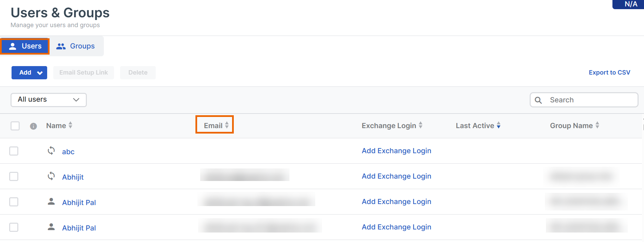The height and width of the screenshot is (242, 644).
Task: Sort table by Exchange Login arrows
Action: point(420,125)
